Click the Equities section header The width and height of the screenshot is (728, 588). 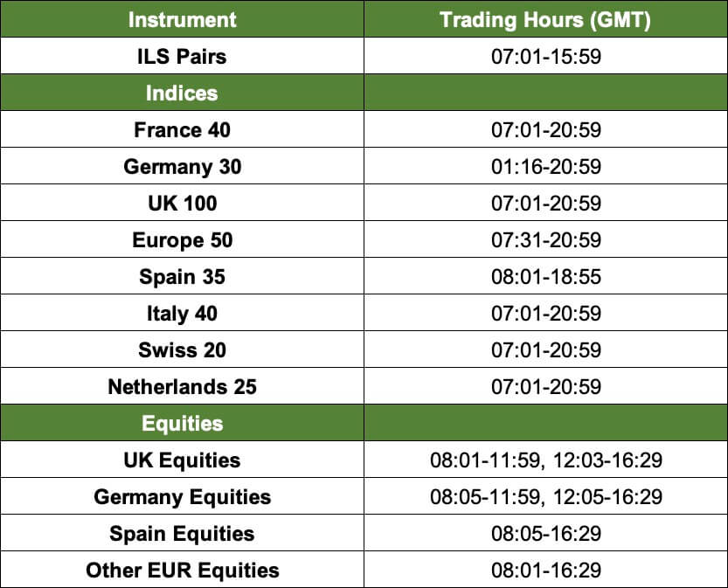tap(182, 423)
